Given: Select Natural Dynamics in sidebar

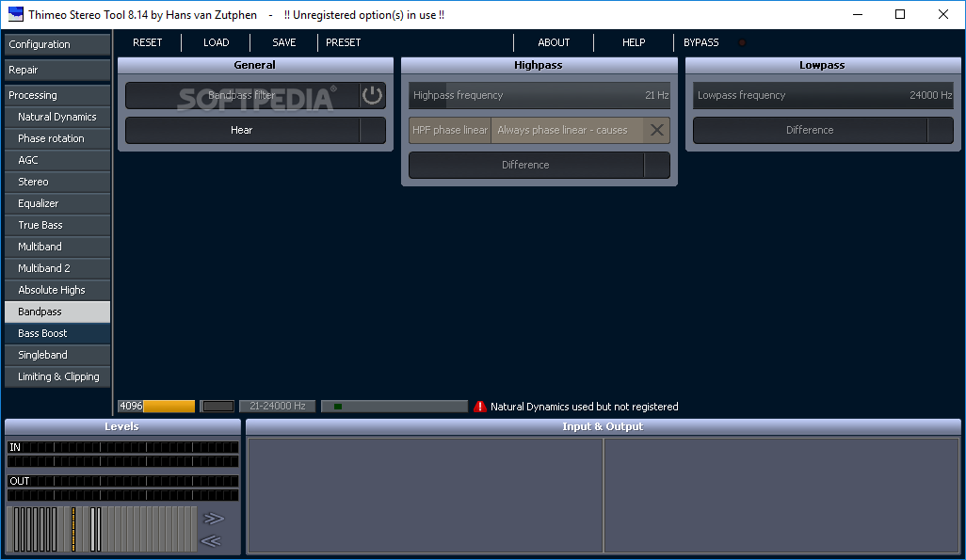Looking at the screenshot, I should (57, 117).
